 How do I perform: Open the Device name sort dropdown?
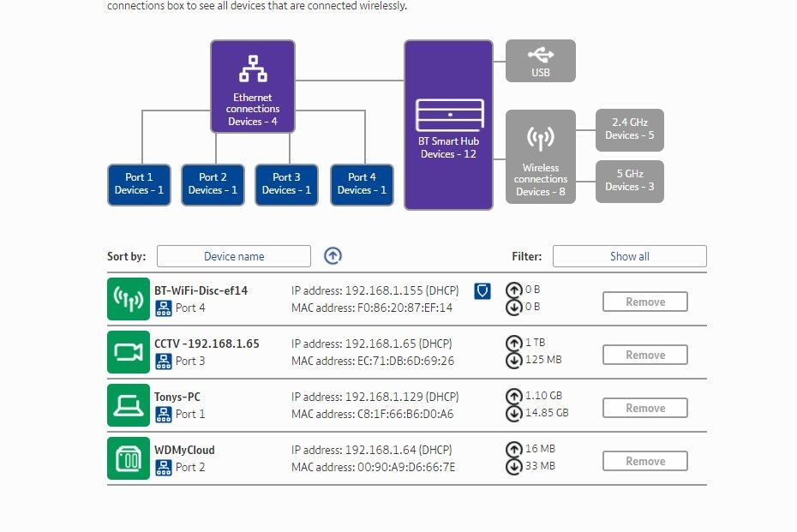coord(234,256)
